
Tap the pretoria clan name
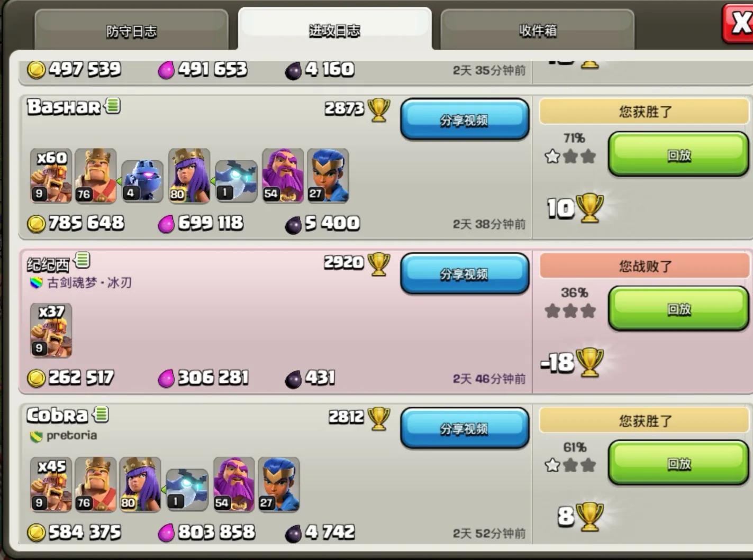point(71,435)
